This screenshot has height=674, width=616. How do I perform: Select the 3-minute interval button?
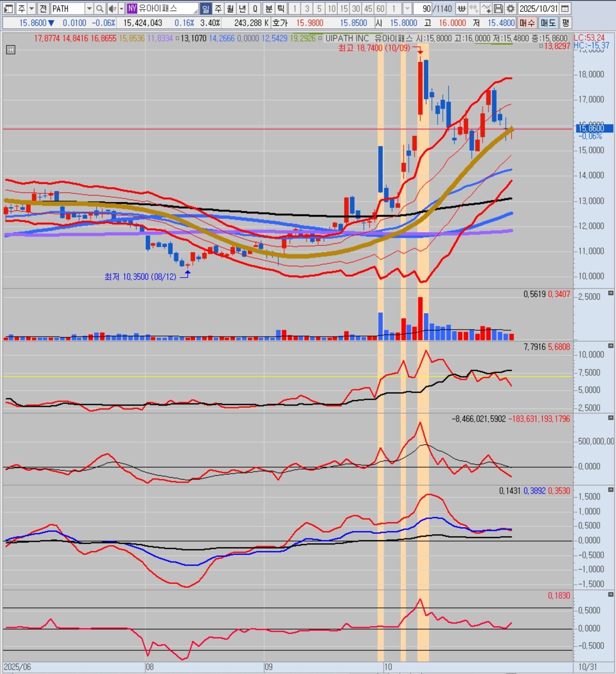[307, 9]
